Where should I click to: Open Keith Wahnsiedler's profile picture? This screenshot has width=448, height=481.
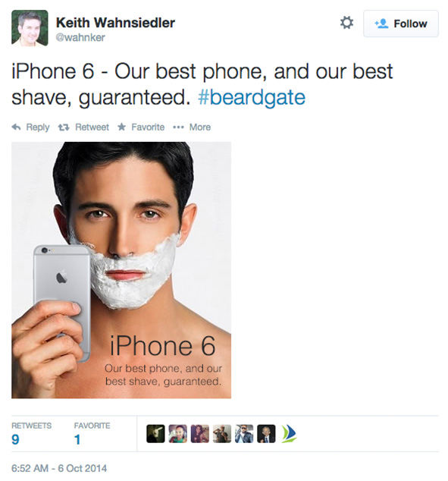[x=30, y=28]
